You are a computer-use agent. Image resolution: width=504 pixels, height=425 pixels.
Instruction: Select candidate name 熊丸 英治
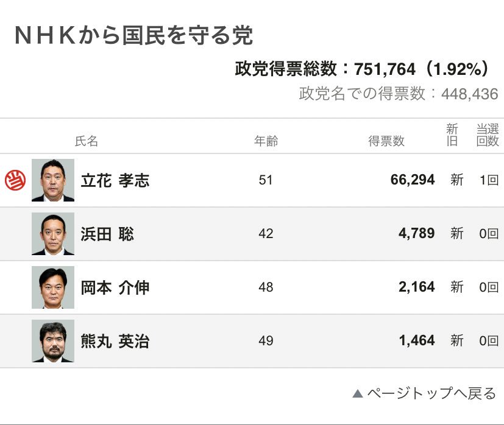coord(115,341)
